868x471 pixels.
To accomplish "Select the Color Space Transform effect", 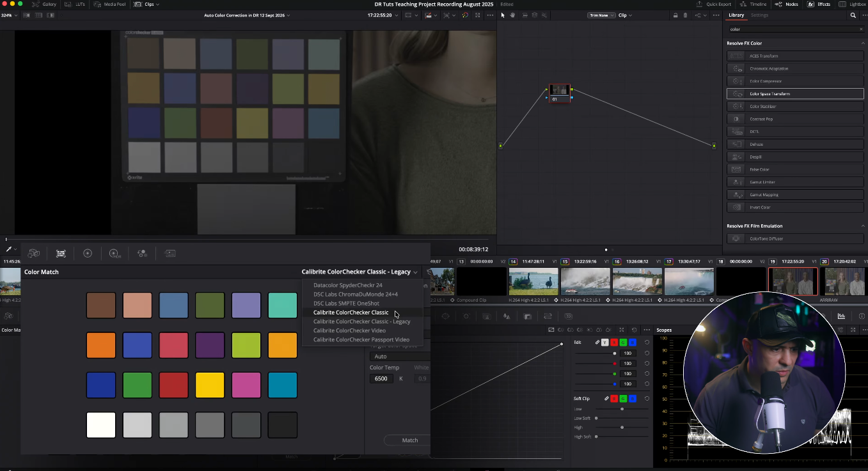I will click(795, 93).
